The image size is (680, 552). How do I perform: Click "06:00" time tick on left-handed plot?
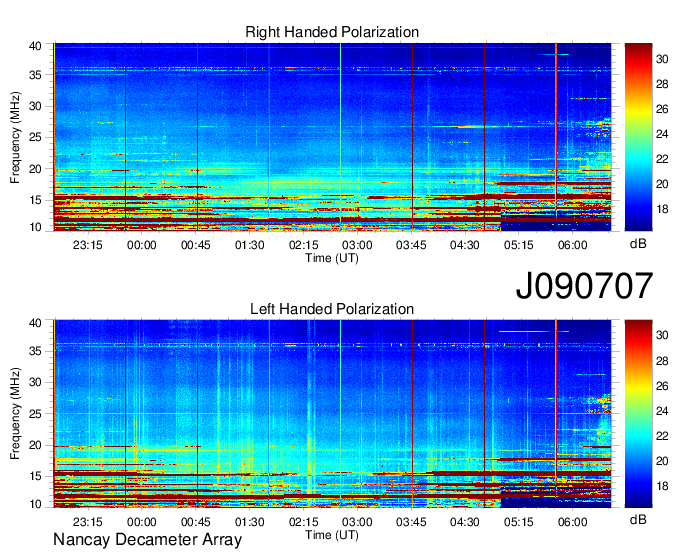pyautogui.click(x=572, y=522)
